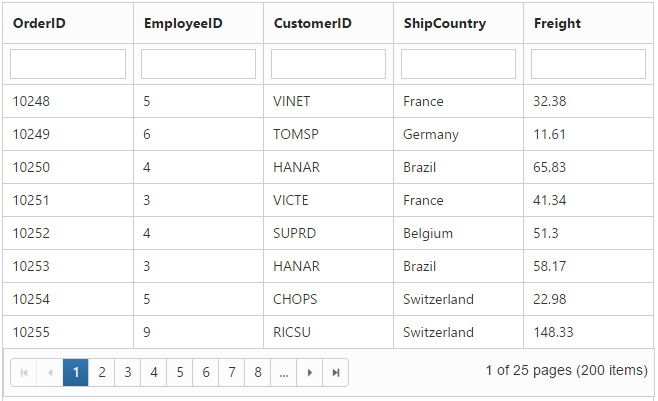Viewport: 658px width, 401px height.
Task: Jump to the last page
Action: (x=336, y=373)
